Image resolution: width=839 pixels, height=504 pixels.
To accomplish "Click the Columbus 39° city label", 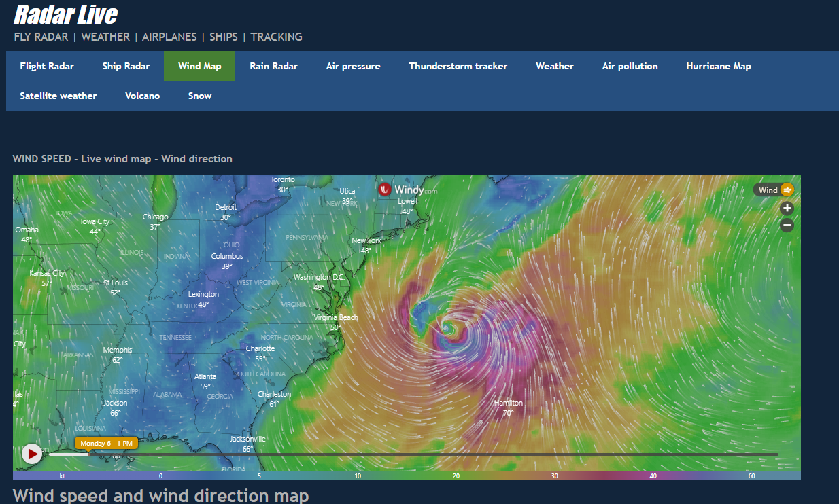I will 227,261.
